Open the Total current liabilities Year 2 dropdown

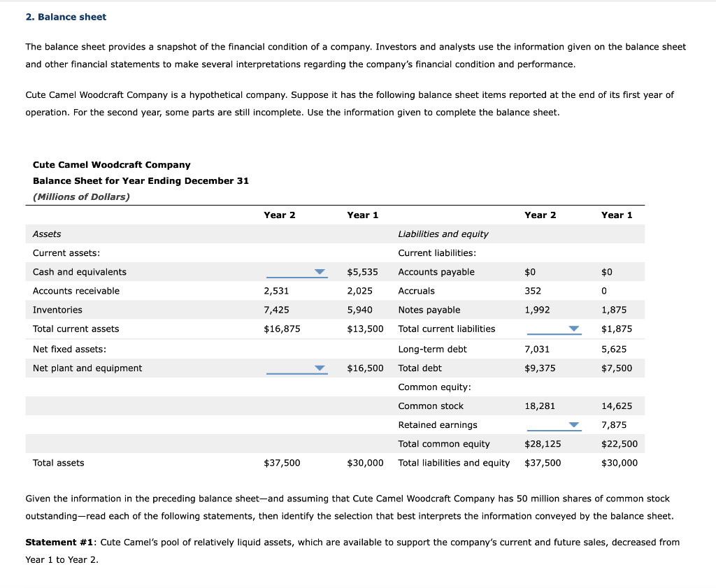pos(573,329)
